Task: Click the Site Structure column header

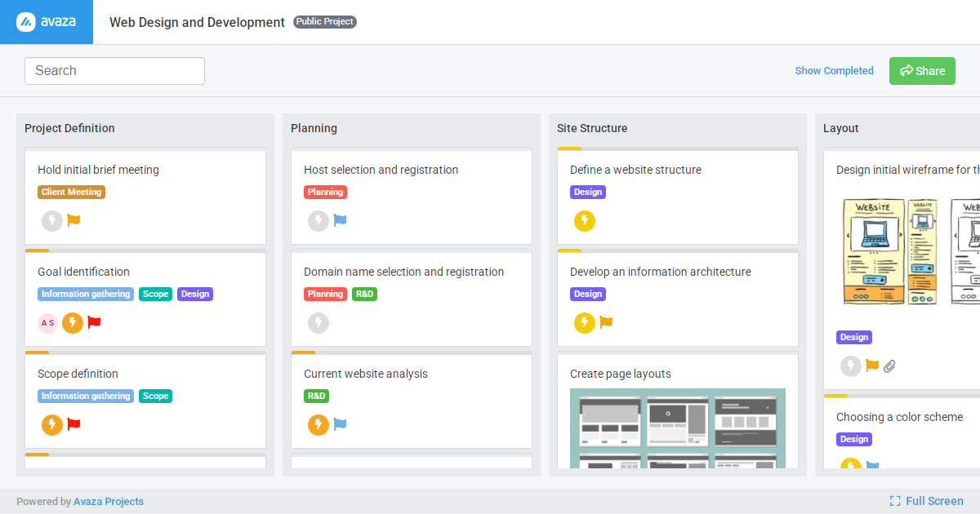Action: click(592, 128)
